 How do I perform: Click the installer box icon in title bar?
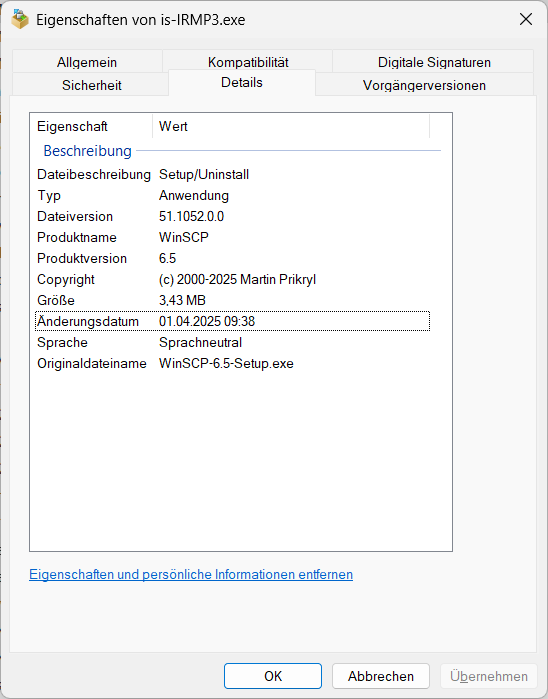click(20, 19)
